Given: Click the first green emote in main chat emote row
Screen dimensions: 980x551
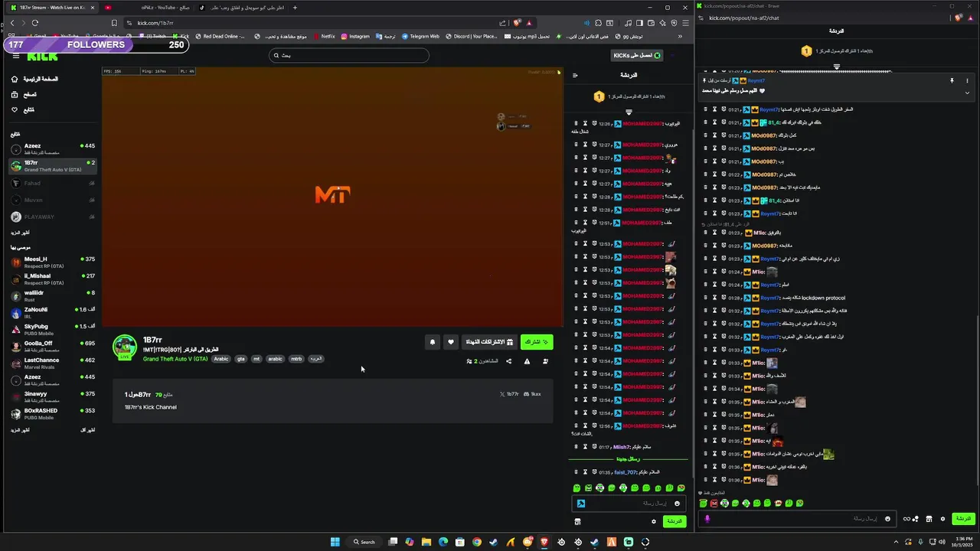Looking at the screenshot, I should click(577, 488).
